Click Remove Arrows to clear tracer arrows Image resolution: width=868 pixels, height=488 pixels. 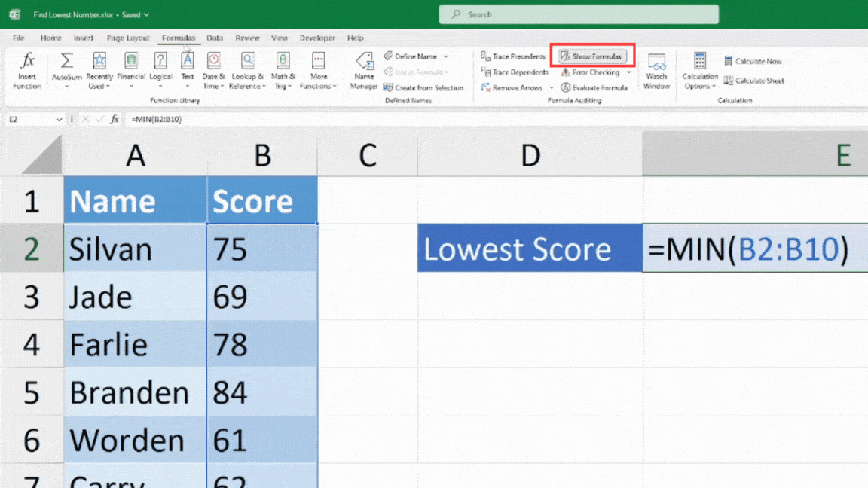512,87
